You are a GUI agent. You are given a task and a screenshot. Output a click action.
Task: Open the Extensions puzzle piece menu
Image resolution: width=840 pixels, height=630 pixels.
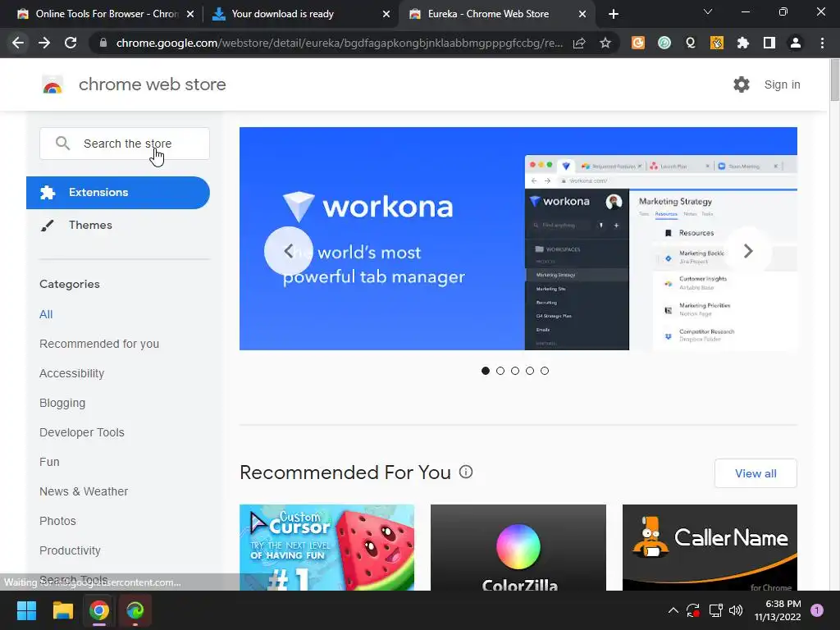point(743,43)
